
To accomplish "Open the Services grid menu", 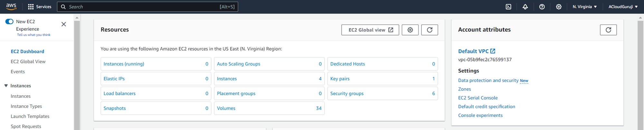I will [40, 7].
